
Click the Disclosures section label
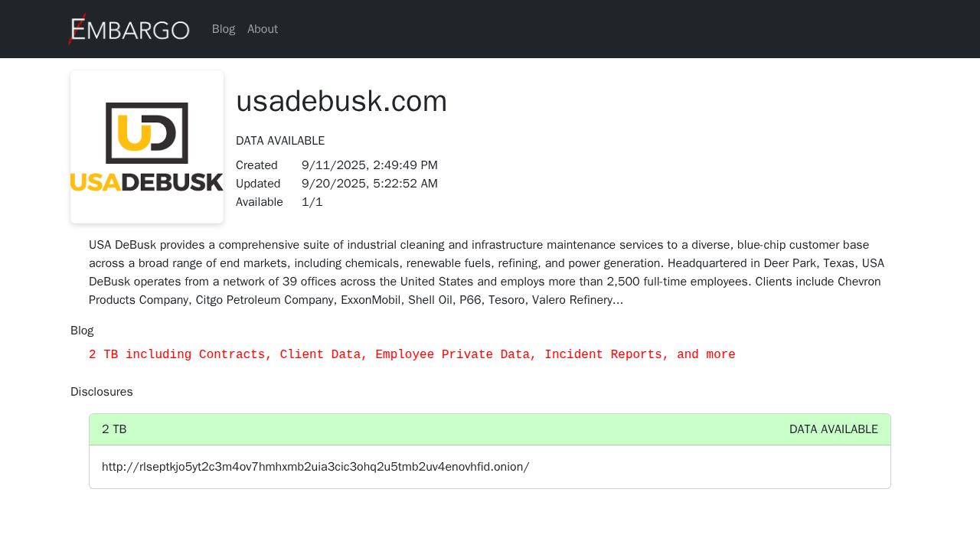pos(102,392)
